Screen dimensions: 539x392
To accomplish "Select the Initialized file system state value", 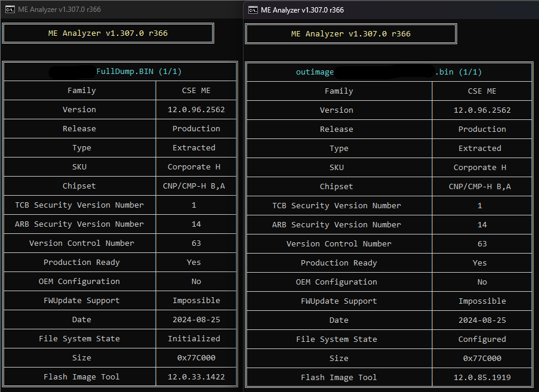I will click(x=194, y=339).
